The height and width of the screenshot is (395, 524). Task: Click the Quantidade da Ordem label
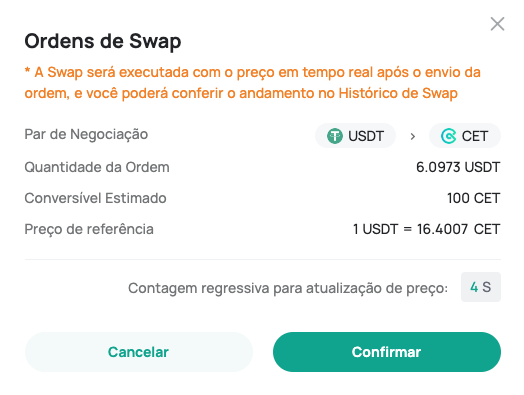click(97, 167)
